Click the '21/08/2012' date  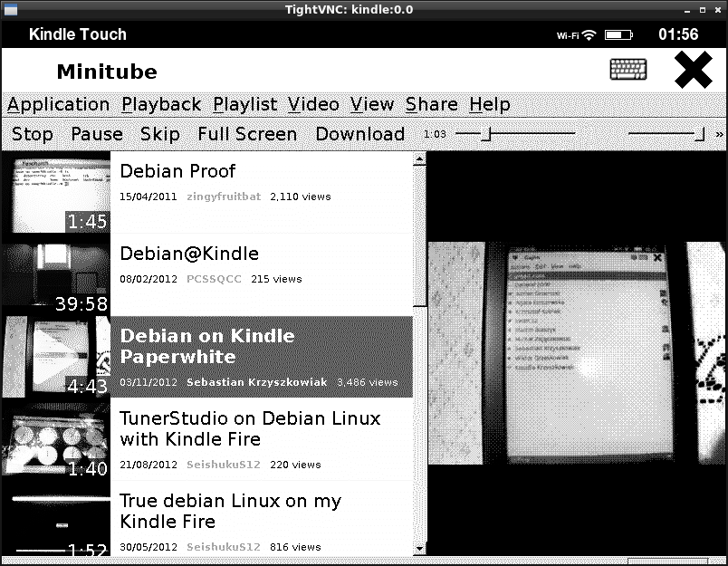click(x=148, y=465)
